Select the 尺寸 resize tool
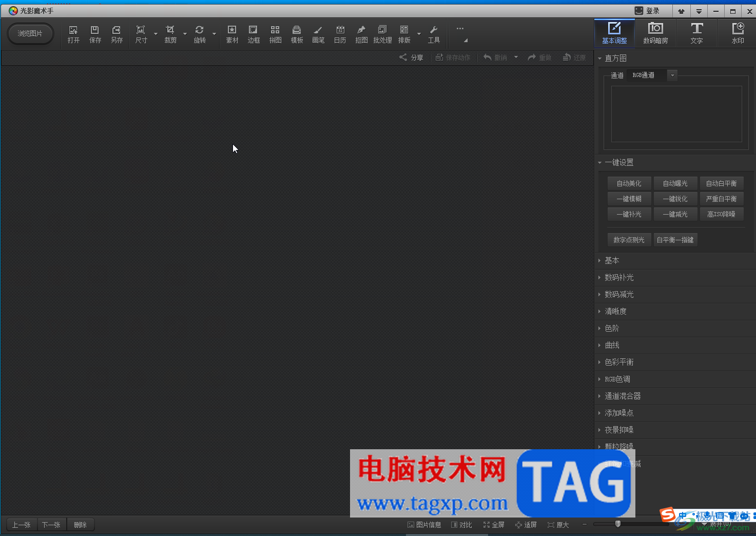 pyautogui.click(x=141, y=34)
